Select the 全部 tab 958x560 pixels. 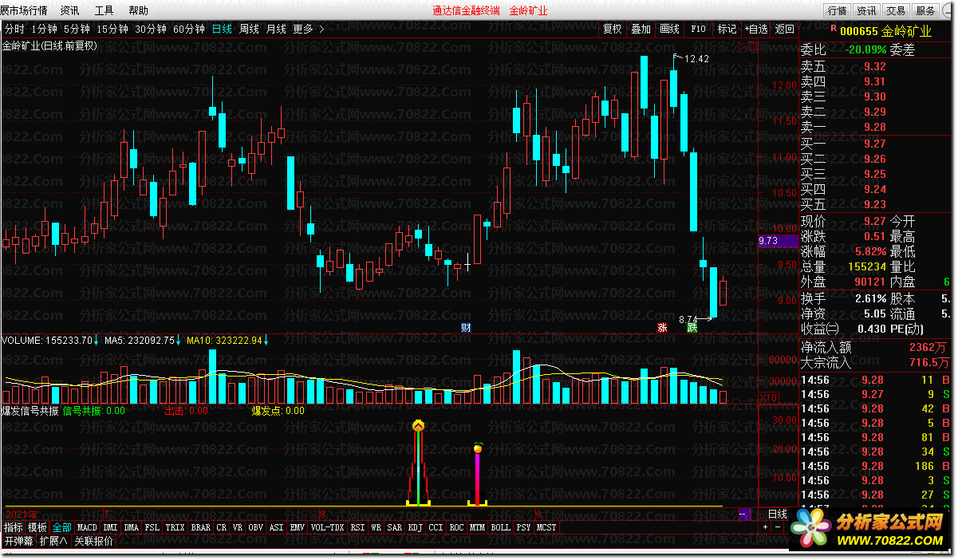point(62,527)
